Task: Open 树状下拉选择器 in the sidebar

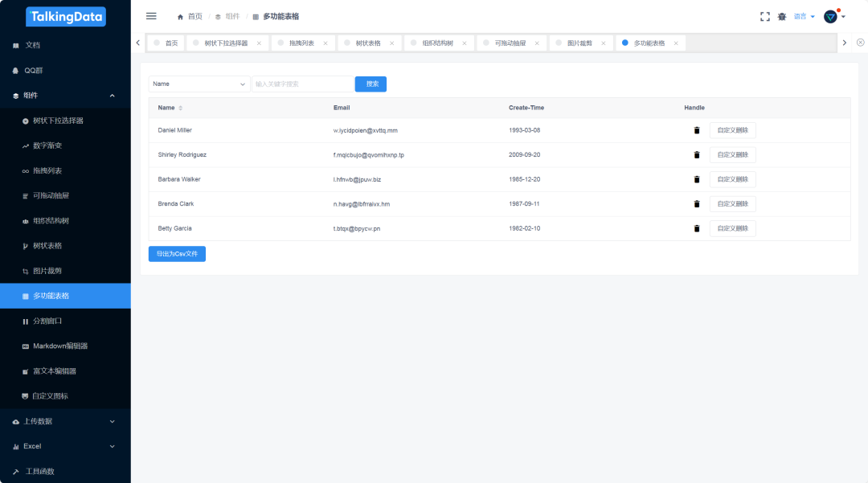Action: click(x=65, y=121)
